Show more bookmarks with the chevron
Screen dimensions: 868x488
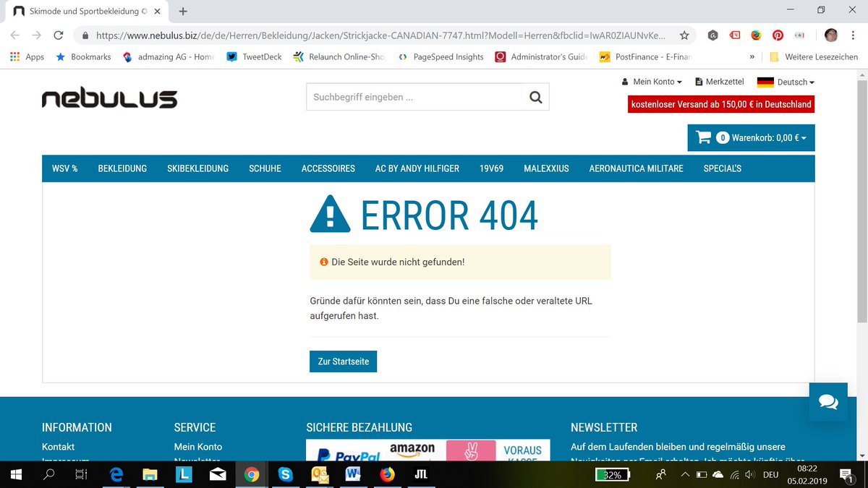tap(752, 56)
